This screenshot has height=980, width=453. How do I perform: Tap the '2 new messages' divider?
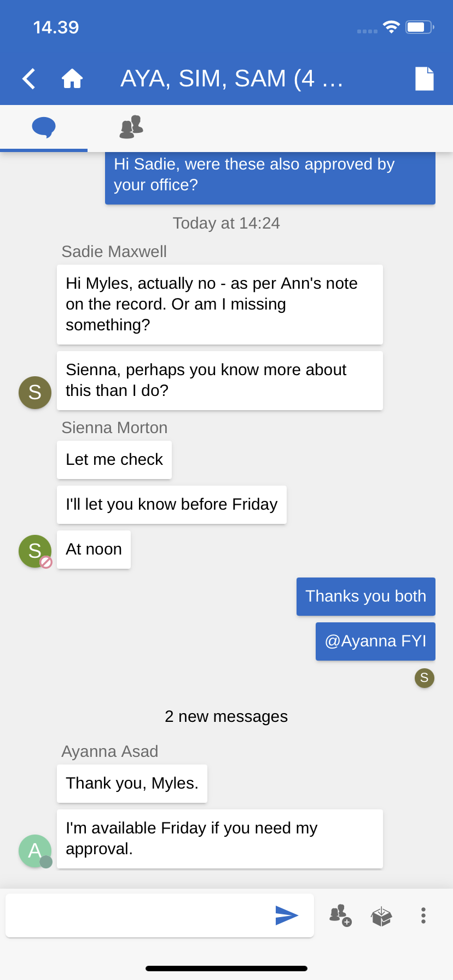226,716
